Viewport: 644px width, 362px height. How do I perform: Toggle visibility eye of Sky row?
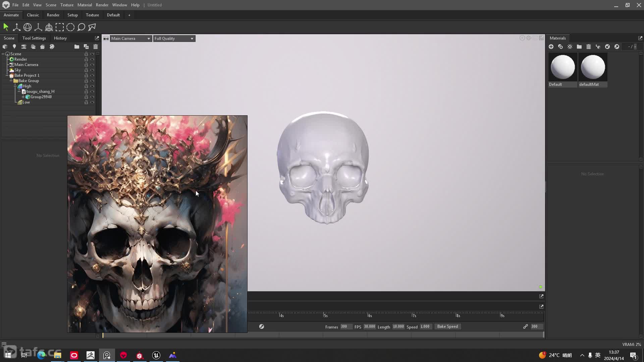coord(92,70)
